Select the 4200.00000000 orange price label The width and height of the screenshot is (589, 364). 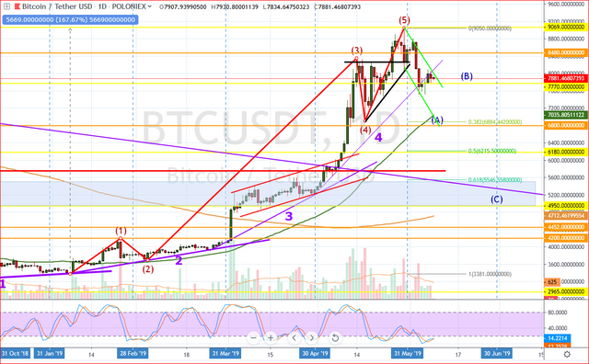[x=566, y=238]
